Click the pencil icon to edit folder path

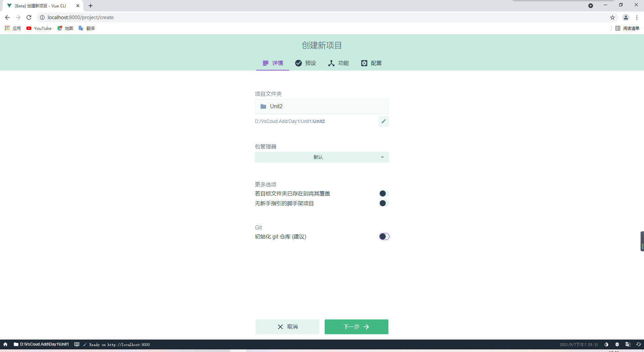tap(384, 121)
